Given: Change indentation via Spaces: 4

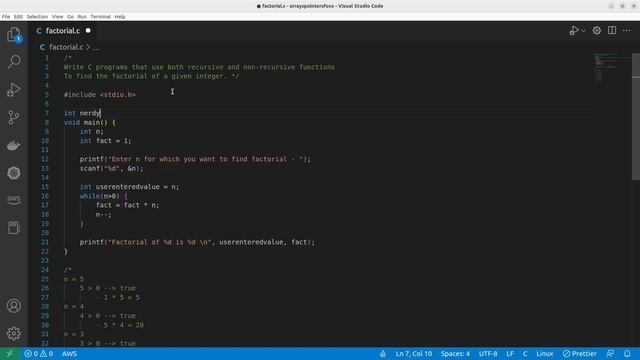Looking at the screenshot, I should [455, 354].
